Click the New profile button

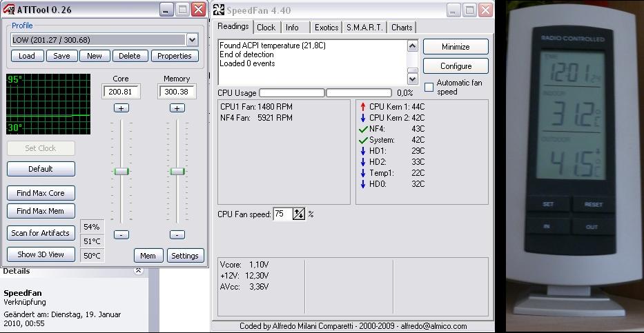[95, 56]
